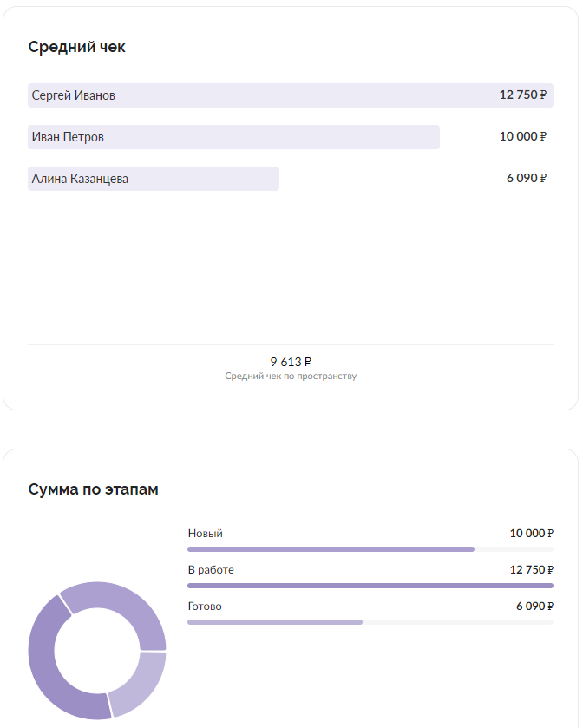
Task: Click the Средний чек по пространству caption
Action: (291, 376)
